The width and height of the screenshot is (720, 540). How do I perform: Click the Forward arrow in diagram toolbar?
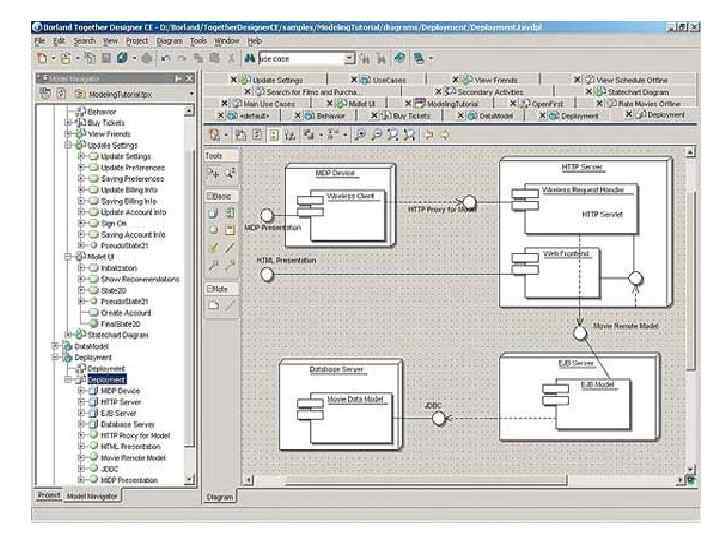coord(444,135)
